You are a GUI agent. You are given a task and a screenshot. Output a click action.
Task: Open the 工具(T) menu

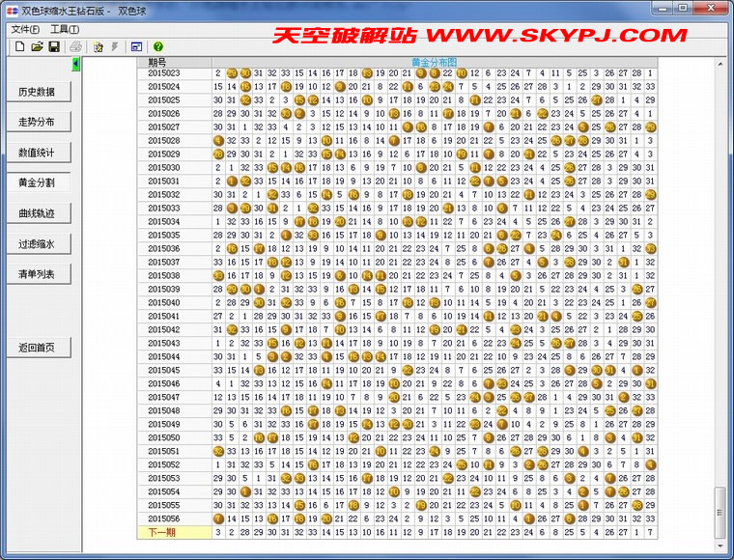(65, 29)
